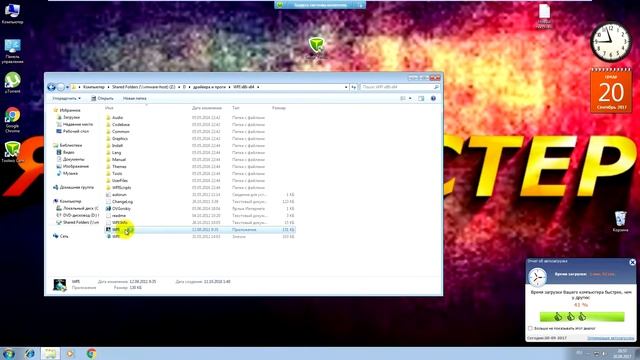
Task: Click the green thumbs-up rating bar
Action: [x=582, y=317]
